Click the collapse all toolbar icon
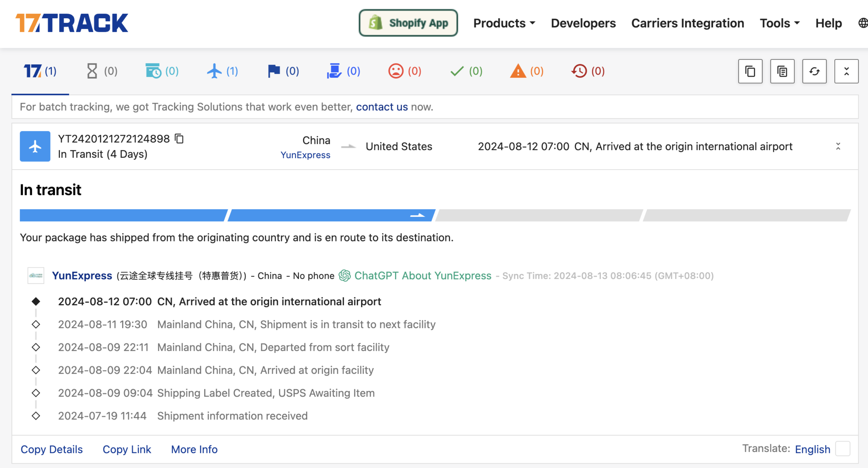The image size is (868, 468). tap(846, 71)
